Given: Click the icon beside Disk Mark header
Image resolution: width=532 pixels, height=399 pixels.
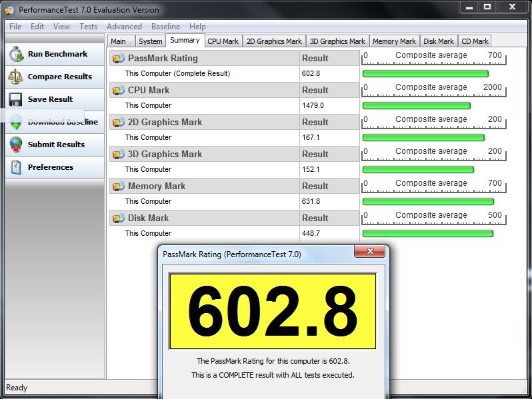Looking at the screenshot, I should pos(119,218).
